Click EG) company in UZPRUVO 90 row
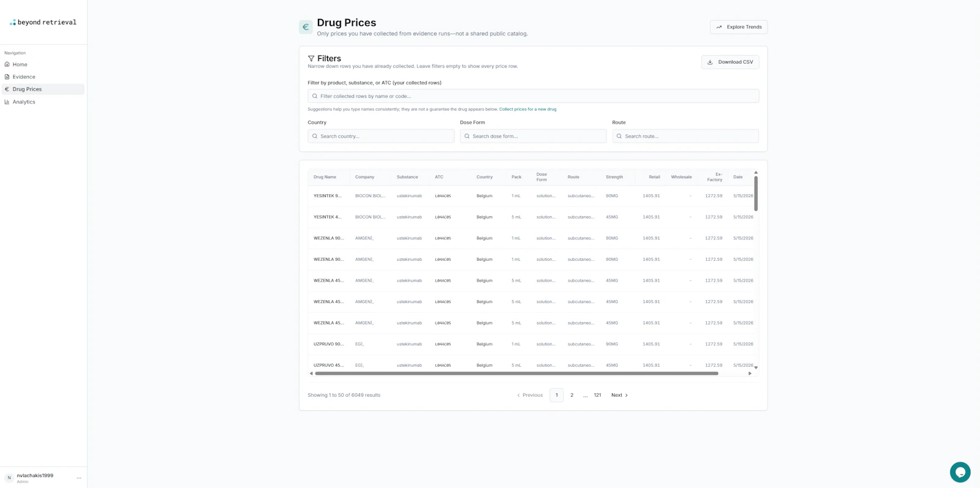980x488 pixels. 360,344
